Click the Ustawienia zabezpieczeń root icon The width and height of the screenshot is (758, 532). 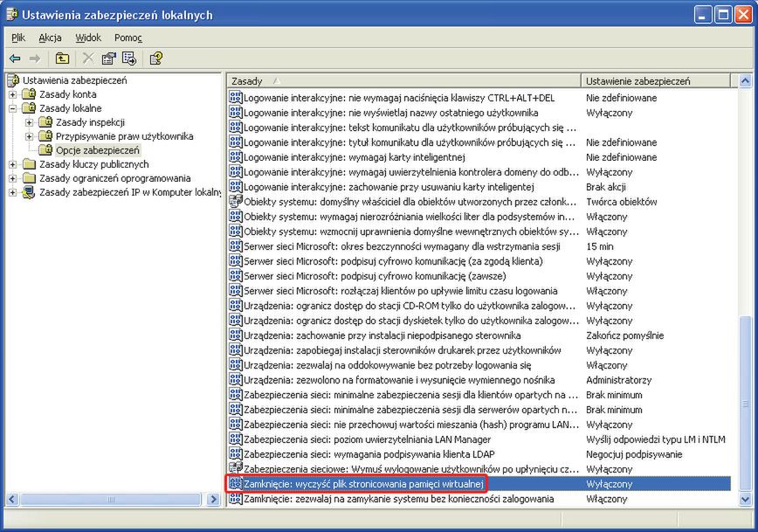click(14, 80)
